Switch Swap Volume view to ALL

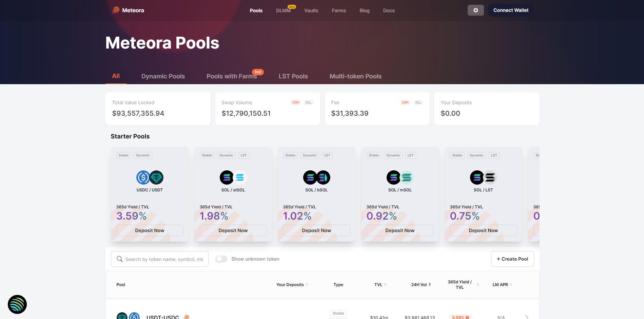308,102
